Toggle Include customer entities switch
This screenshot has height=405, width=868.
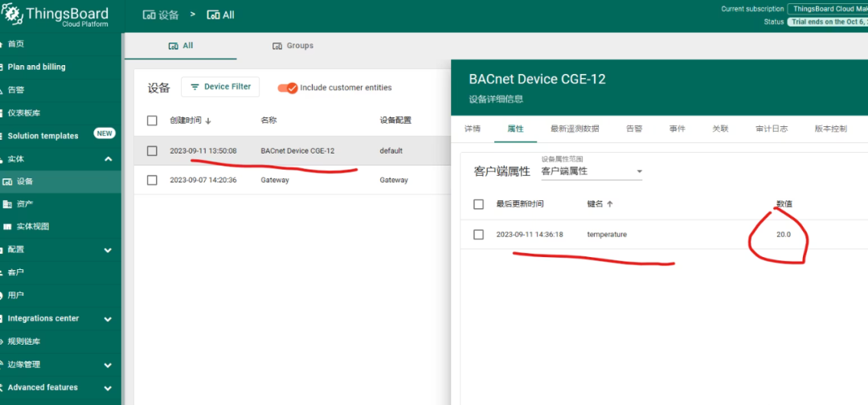click(x=288, y=87)
